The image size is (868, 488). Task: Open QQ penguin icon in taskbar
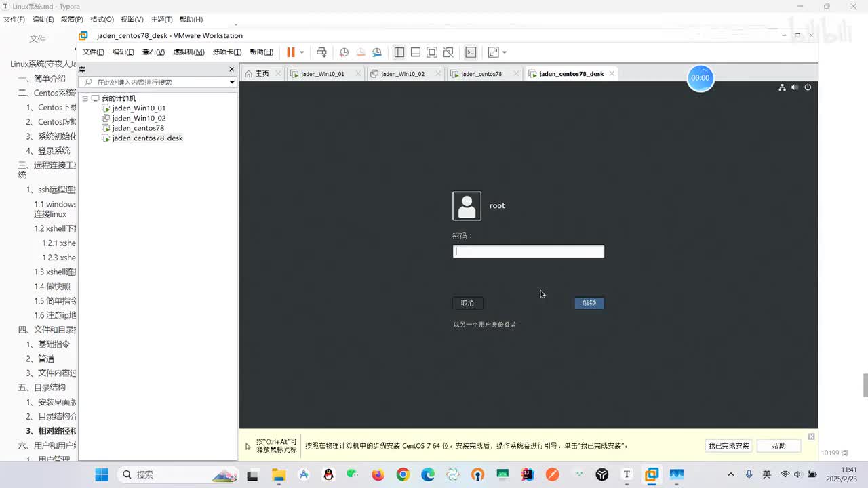[328, 474]
